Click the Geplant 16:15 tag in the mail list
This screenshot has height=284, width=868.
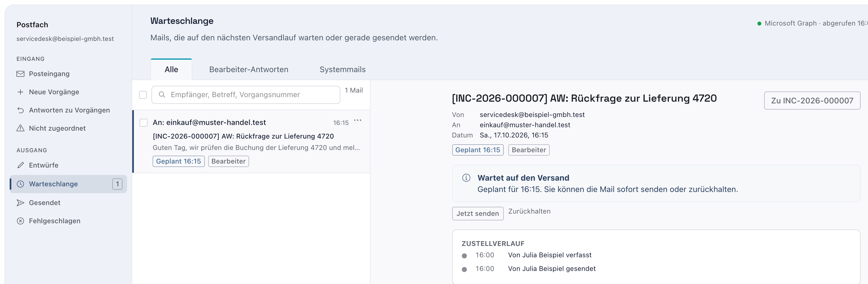(178, 161)
